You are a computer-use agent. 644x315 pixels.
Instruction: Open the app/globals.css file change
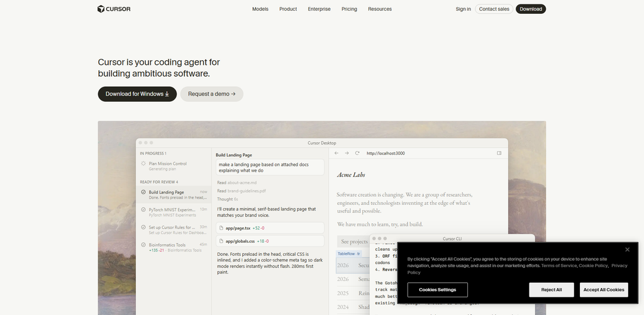coord(270,241)
